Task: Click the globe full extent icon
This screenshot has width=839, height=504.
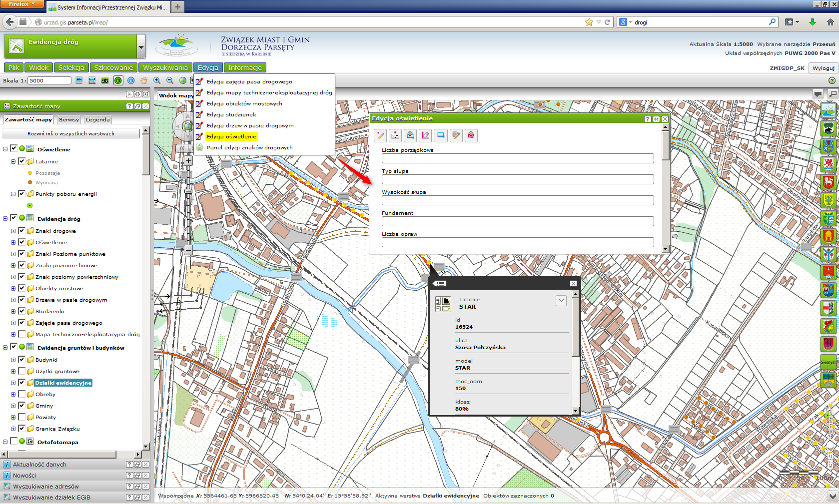Action: [x=183, y=80]
